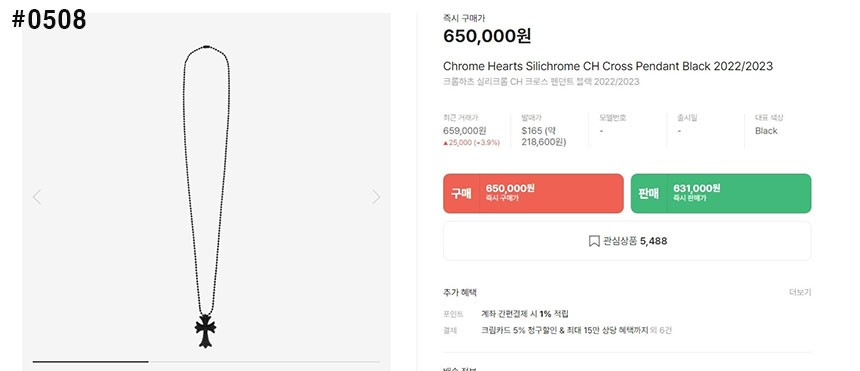Click the 대표 색상 Black value
The height and width of the screenshot is (371, 860).
(766, 131)
